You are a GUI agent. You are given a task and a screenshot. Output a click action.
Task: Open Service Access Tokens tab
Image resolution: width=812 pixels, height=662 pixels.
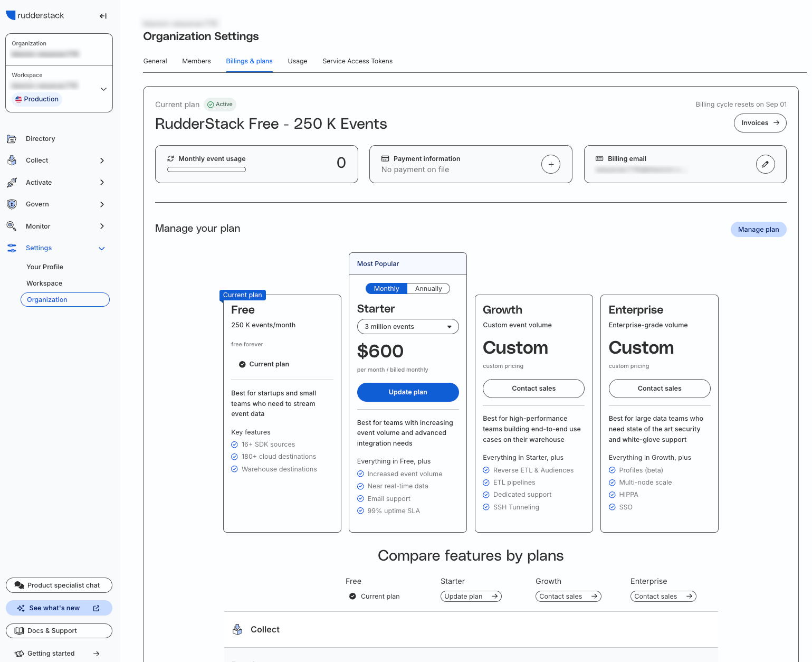(358, 61)
